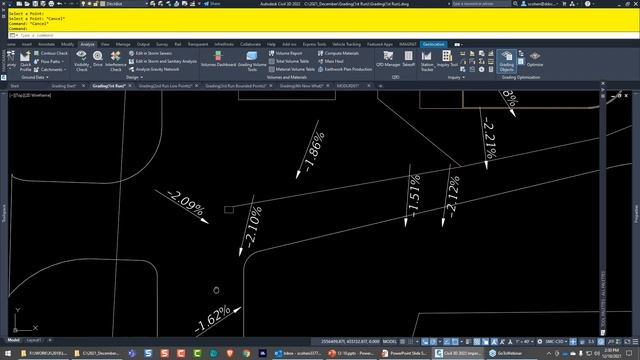Open Catchments dropdown
The height and width of the screenshot is (360, 640).
[x=49, y=69]
